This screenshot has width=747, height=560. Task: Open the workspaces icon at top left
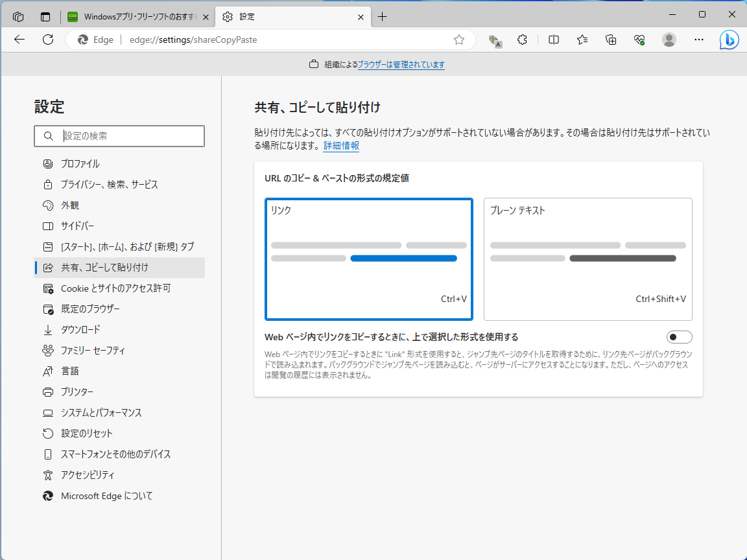18,16
